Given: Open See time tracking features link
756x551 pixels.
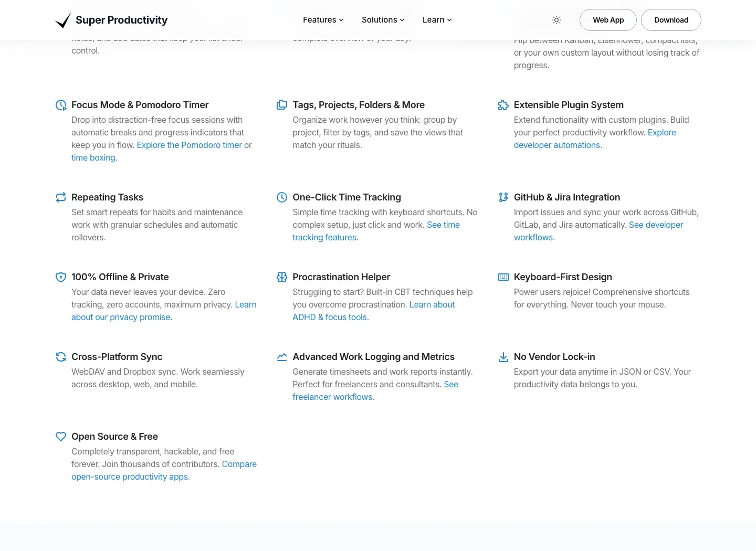Looking at the screenshot, I should (324, 237).
